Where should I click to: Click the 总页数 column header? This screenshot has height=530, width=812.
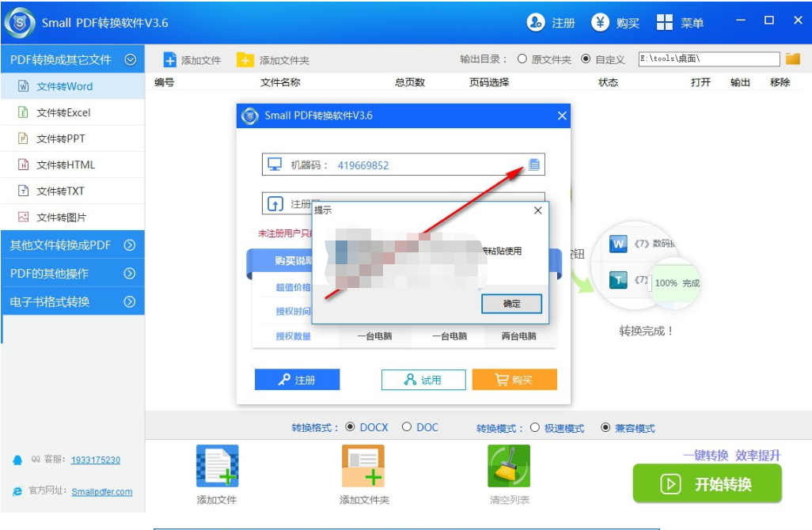point(410,82)
